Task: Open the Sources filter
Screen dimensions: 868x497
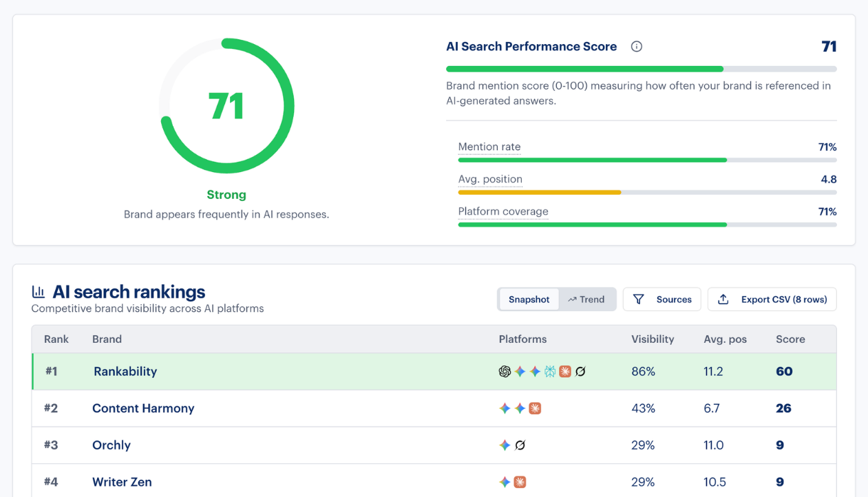Action: [x=661, y=299]
